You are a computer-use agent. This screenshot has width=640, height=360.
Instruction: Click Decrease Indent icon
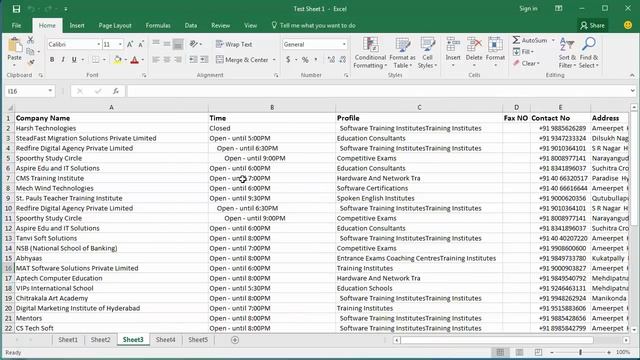tap(193, 60)
